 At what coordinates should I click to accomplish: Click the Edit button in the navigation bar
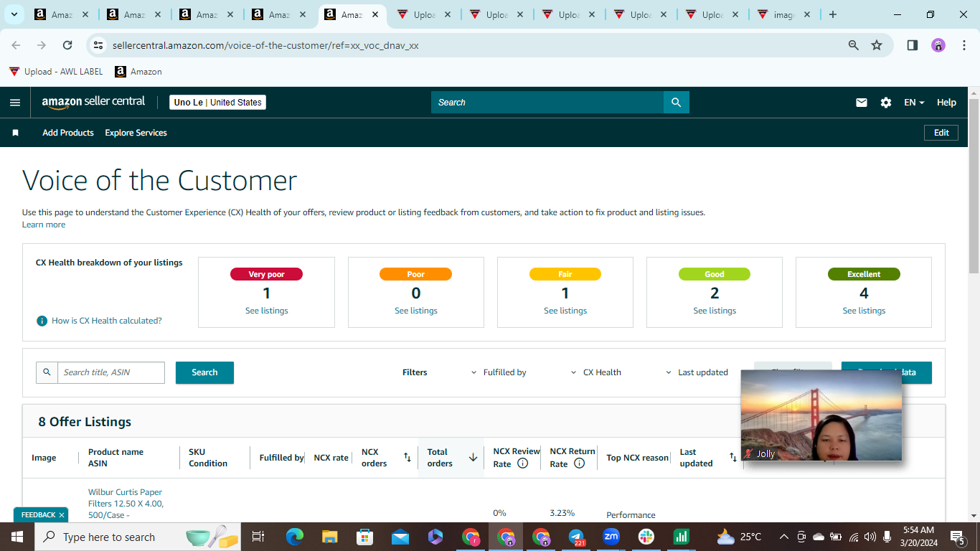pos(941,133)
